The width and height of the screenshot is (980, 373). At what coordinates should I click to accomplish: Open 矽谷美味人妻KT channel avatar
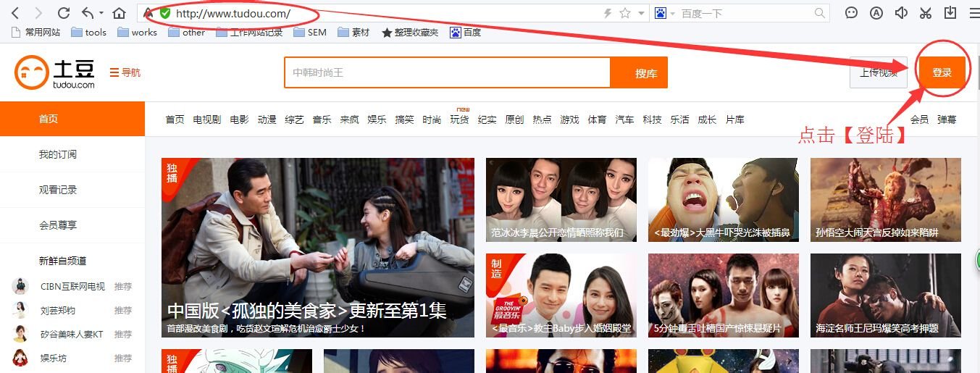pos(20,334)
